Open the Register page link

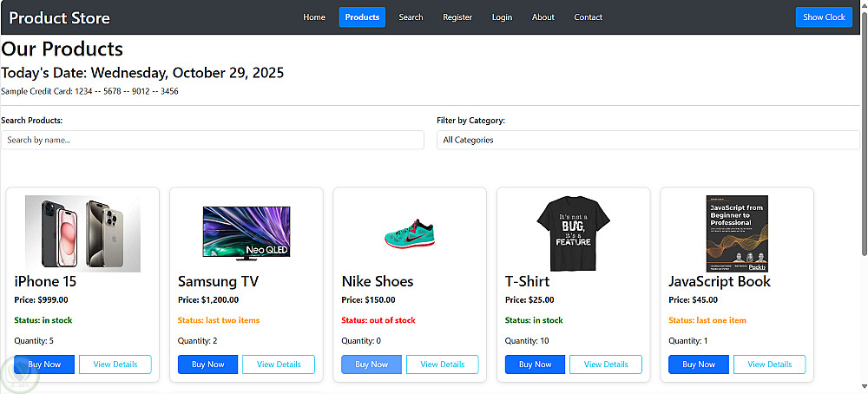pos(457,17)
